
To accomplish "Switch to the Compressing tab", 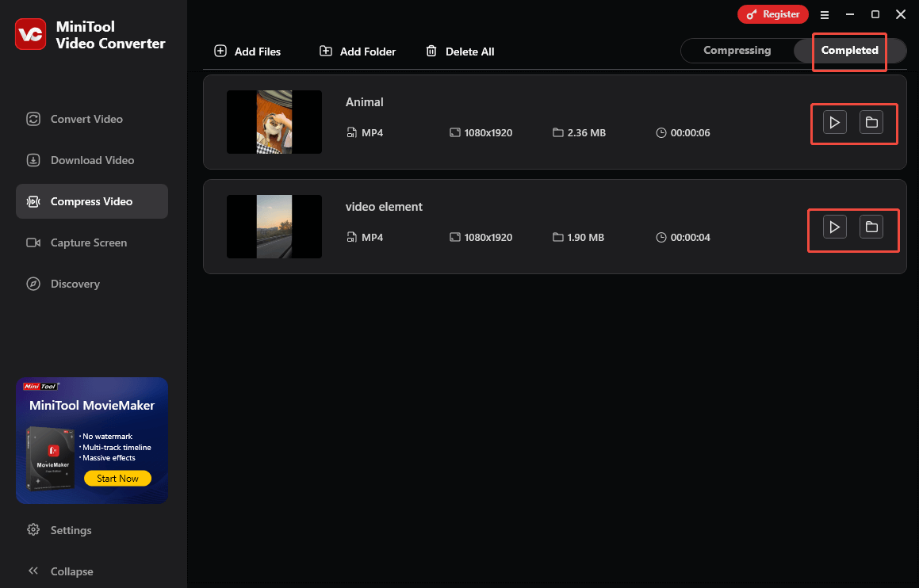I will coord(737,50).
